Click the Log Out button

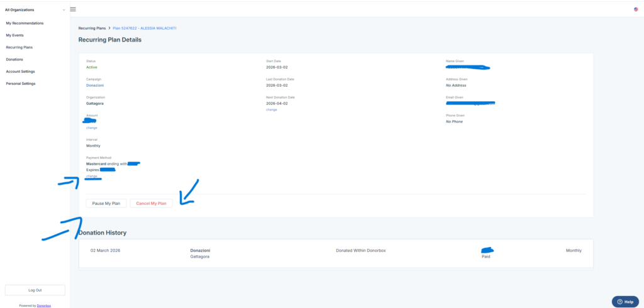(x=35, y=290)
